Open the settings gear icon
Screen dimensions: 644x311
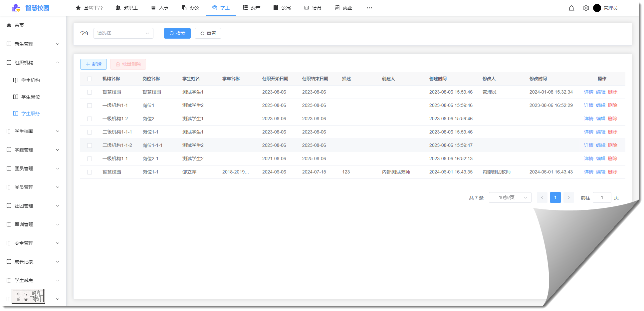(586, 8)
